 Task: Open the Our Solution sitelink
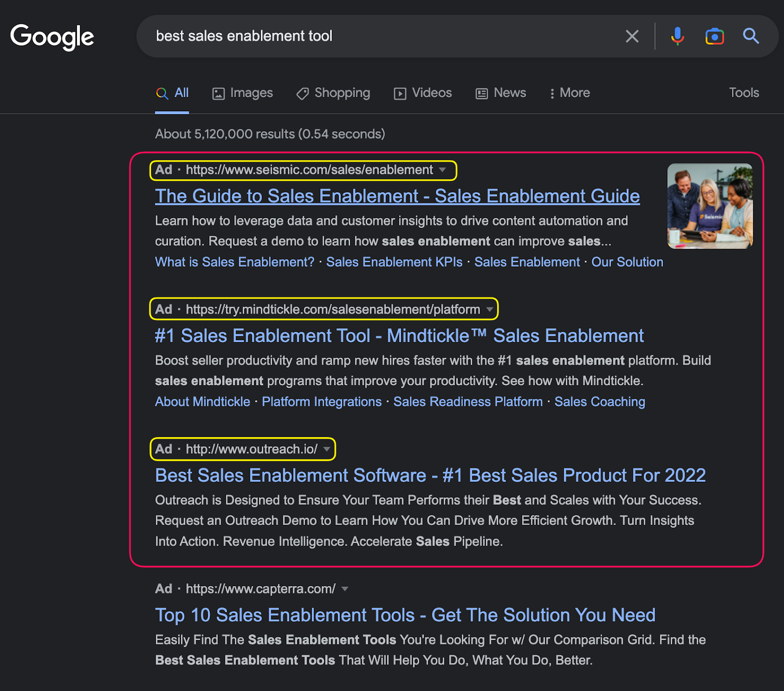tap(627, 262)
